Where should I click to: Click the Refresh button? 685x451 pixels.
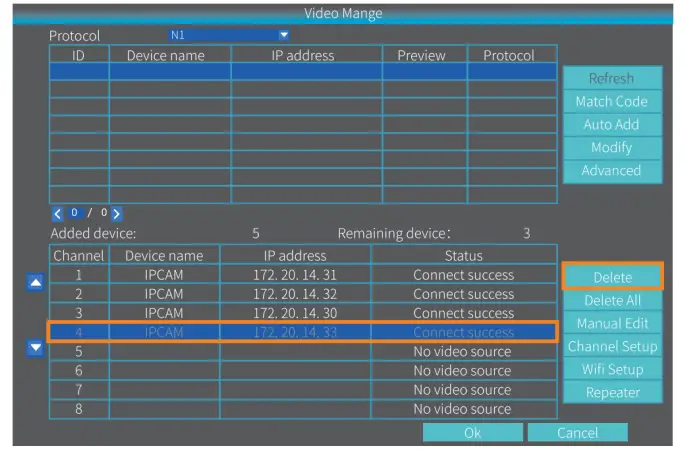click(612, 78)
